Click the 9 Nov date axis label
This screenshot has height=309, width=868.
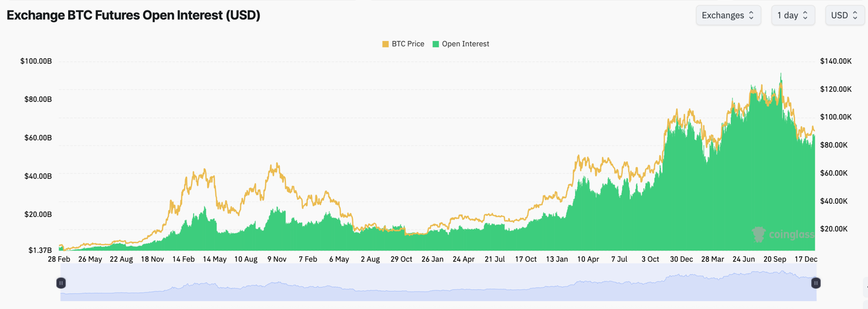point(277,259)
